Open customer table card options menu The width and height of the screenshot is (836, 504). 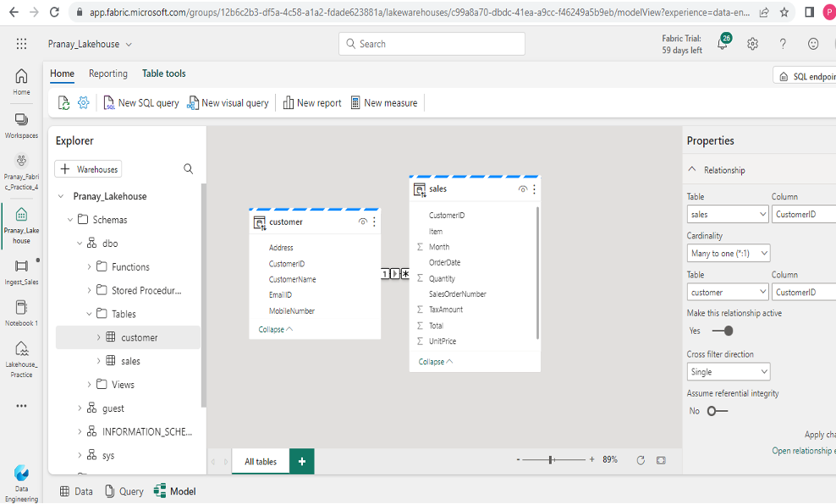tap(374, 222)
